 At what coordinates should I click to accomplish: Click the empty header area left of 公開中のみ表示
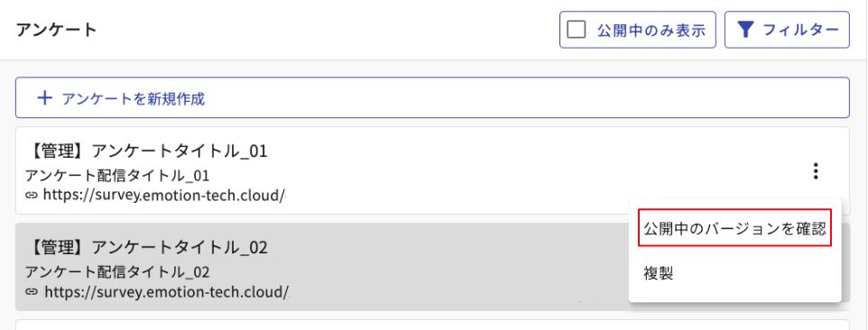point(328,30)
